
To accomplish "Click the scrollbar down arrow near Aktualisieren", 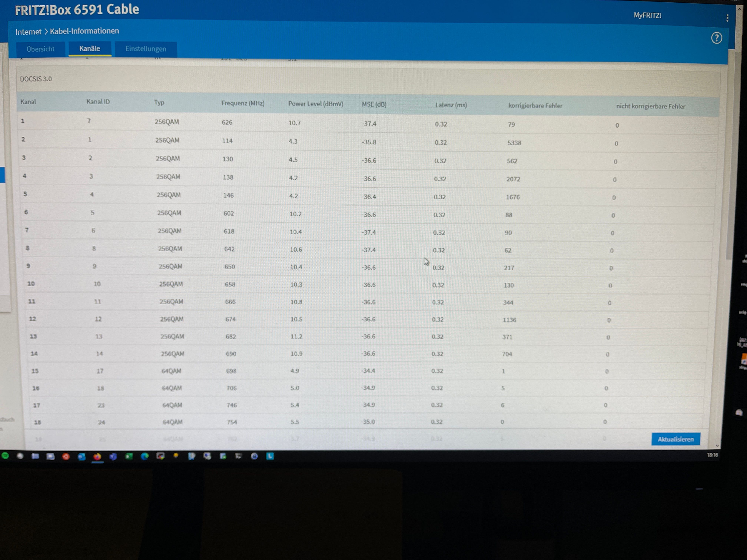I will tap(717, 446).
